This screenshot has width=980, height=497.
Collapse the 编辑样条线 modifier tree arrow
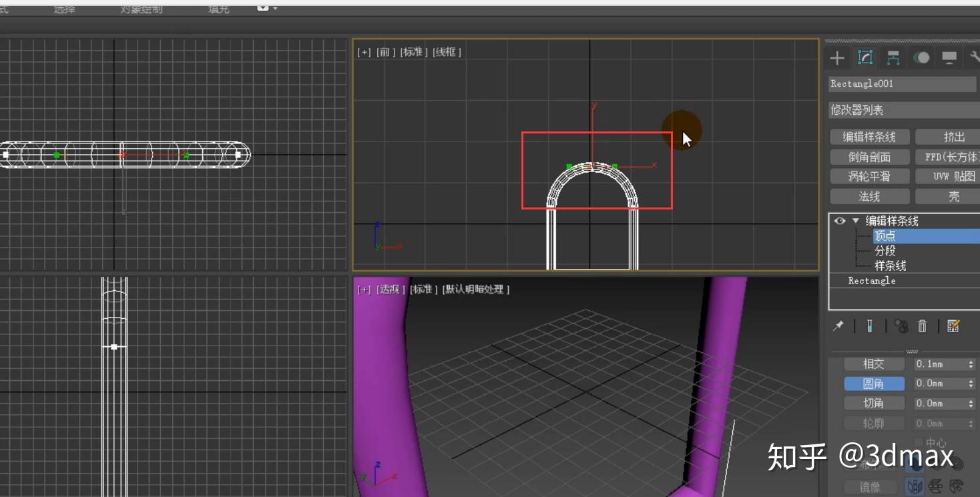[x=855, y=221]
